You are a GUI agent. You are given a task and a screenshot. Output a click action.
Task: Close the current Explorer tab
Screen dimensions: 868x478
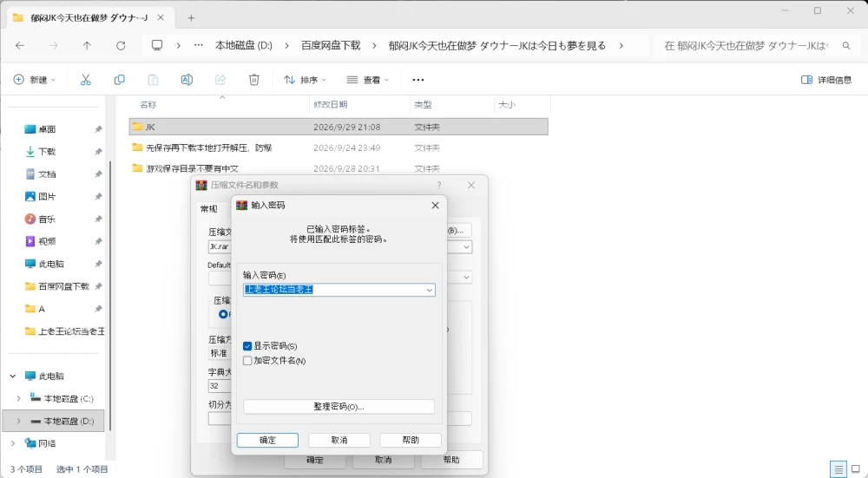(161, 17)
